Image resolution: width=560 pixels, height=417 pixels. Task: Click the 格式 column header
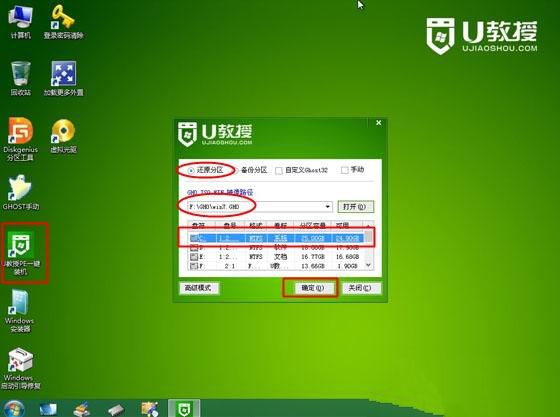(x=256, y=226)
